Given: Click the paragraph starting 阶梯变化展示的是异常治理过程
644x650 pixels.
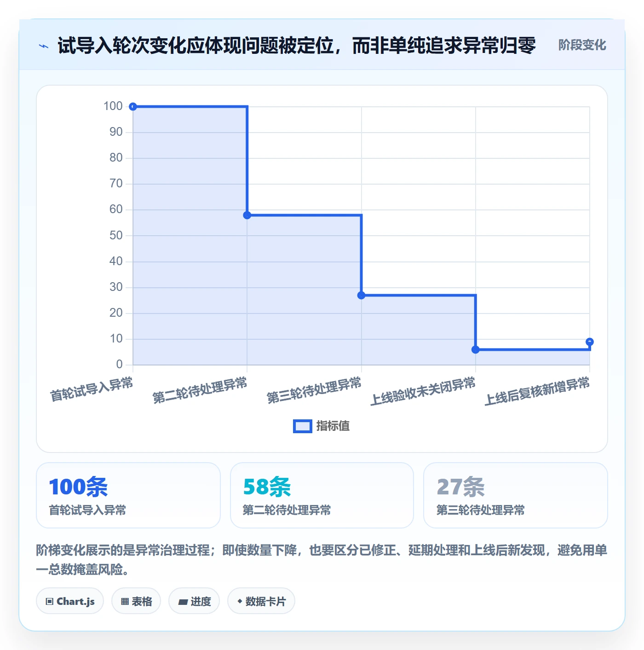Looking at the screenshot, I should coord(322,560).
